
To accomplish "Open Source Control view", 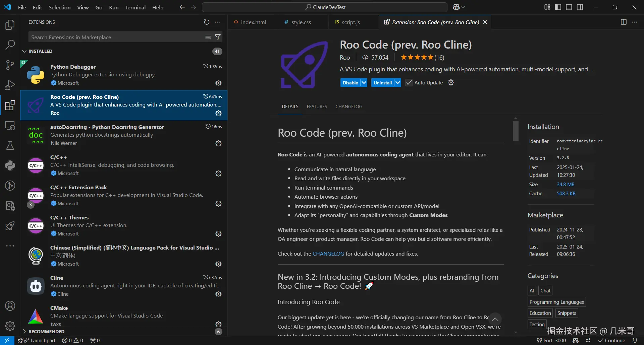I will coord(10,65).
